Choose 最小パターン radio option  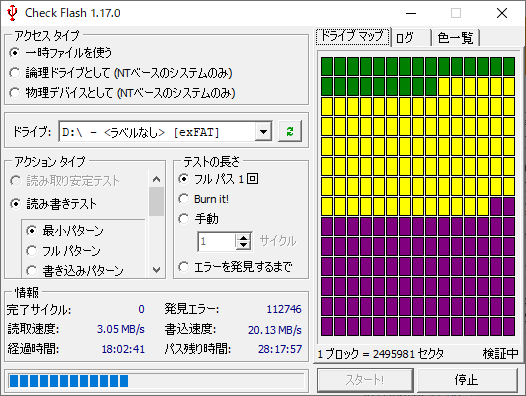click(65, 231)
